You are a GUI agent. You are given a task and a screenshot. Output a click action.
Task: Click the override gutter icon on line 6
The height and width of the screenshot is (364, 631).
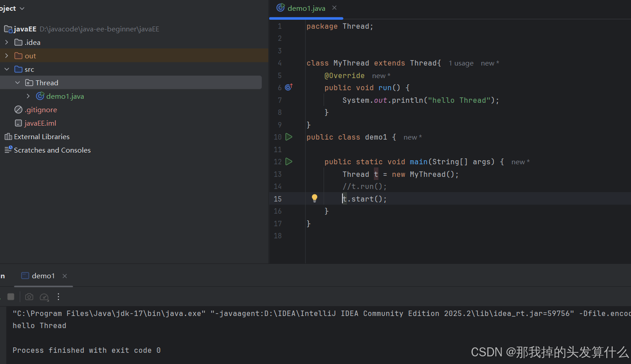(x=289, y=87)
